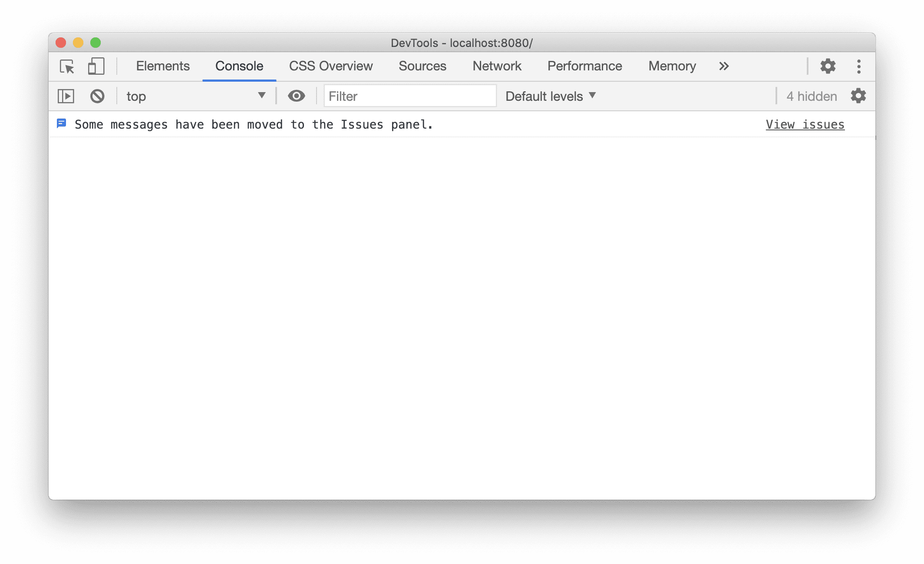Click the create live expression eye icon
The width and height of the screenshot is (924, 564).
[x=296, y=96]
